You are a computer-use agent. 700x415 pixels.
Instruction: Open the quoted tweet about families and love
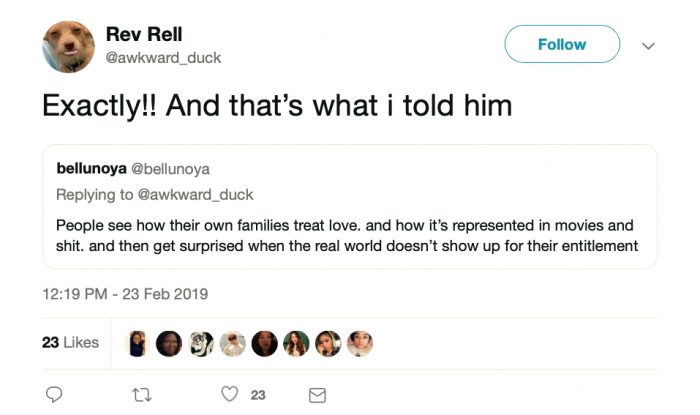(349, 235)
